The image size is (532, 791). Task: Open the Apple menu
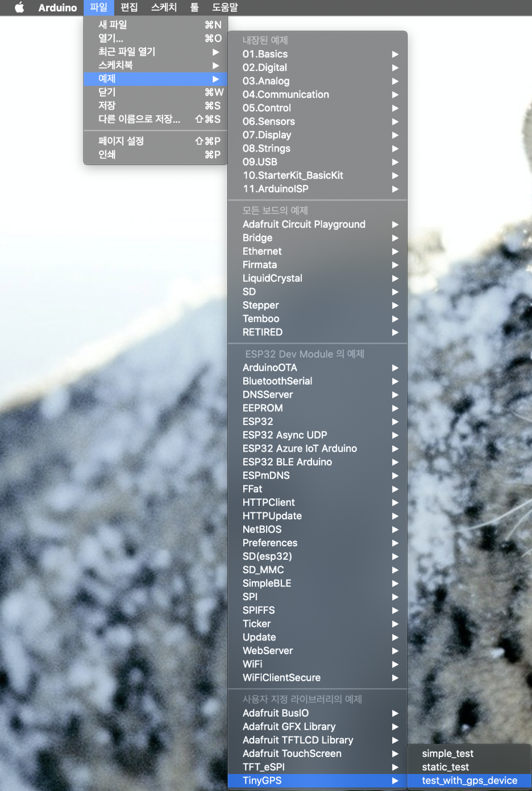coord(19,7)
